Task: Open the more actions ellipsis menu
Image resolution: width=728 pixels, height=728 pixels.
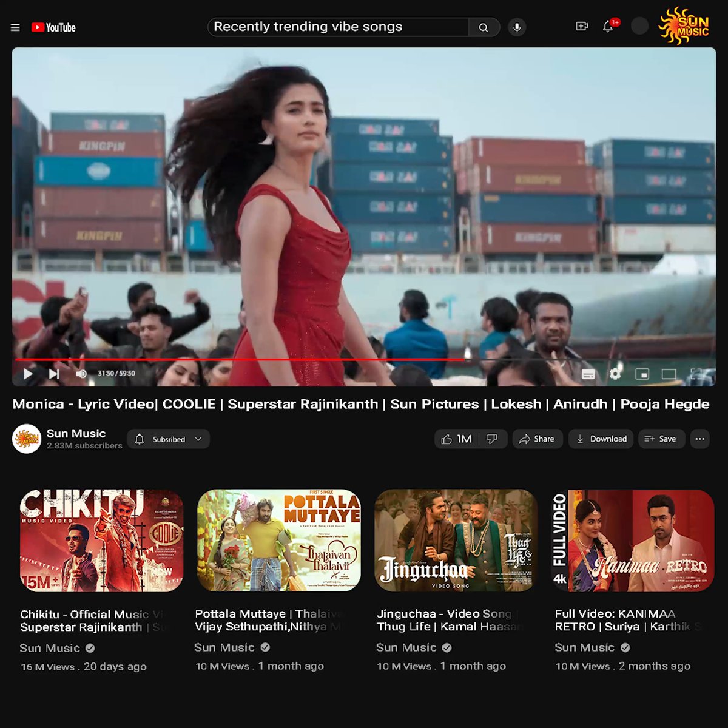Action: point(699,439)
